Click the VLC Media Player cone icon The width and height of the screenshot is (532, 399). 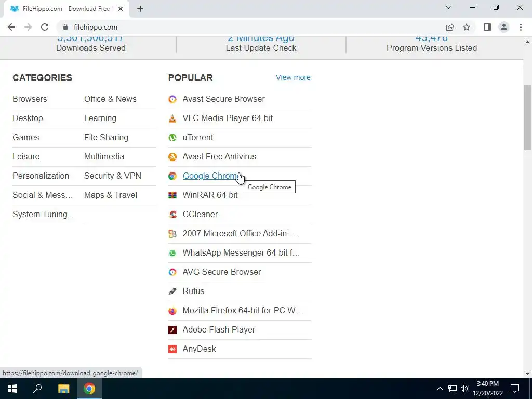pyautogui.click(x=172, y=118)
